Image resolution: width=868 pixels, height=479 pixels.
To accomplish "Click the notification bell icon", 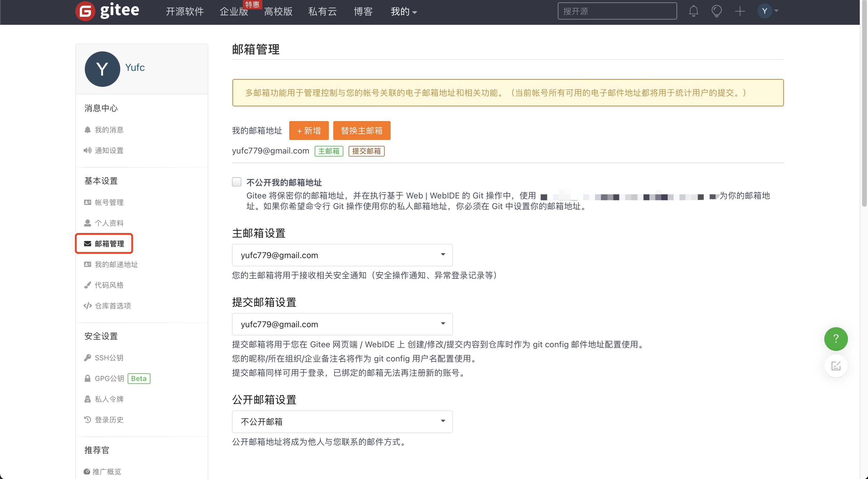I will point(693,12).
